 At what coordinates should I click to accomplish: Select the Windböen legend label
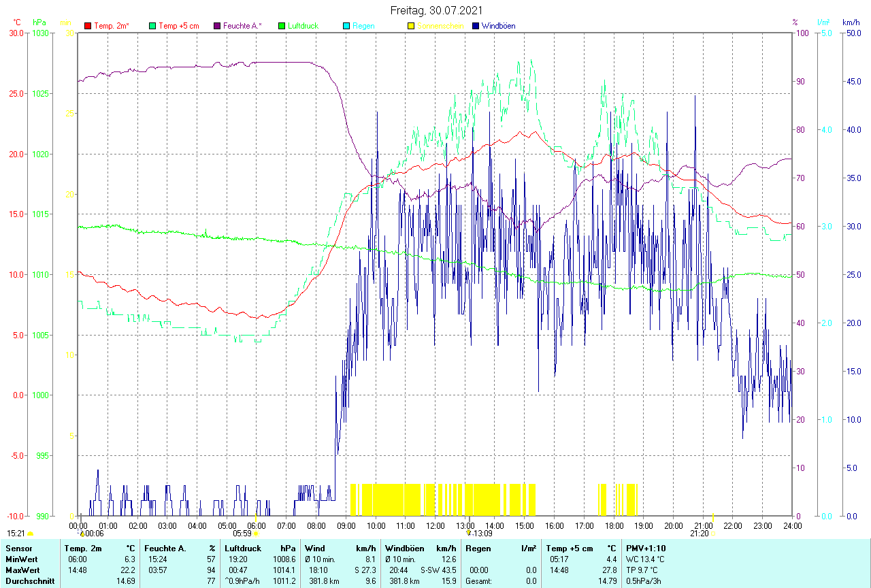(x=498, y=26)
